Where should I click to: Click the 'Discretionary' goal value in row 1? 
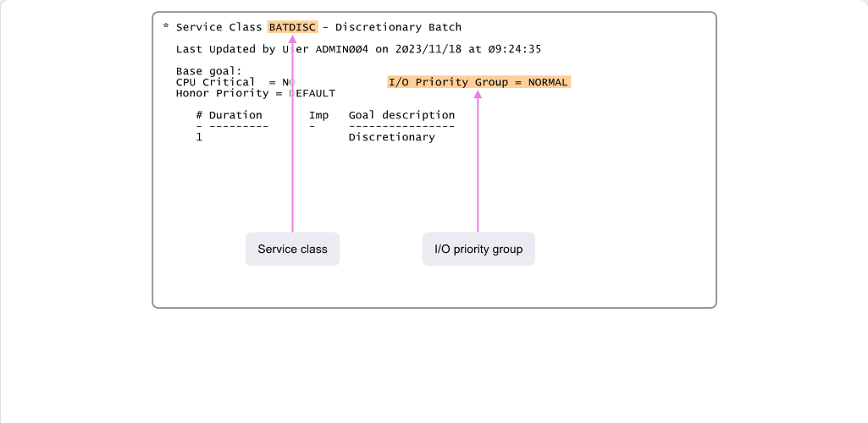391,137
